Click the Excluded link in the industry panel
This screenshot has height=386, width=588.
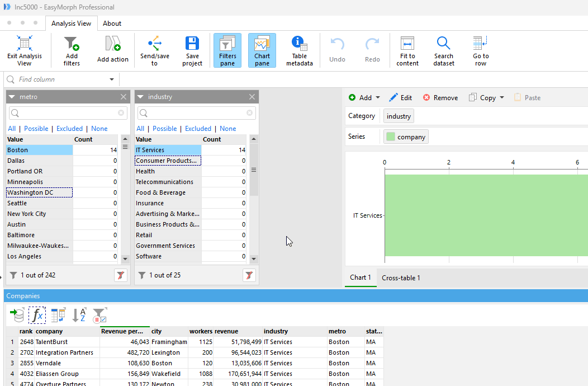198,128
